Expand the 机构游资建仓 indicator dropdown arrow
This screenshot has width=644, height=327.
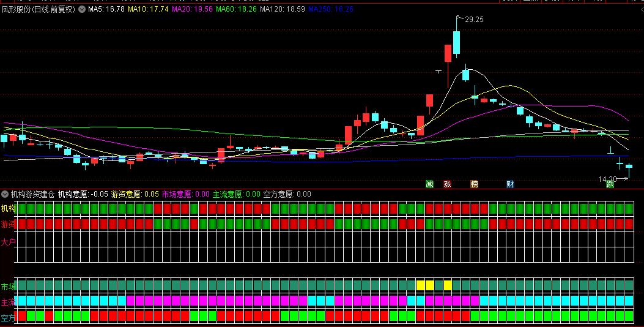coord(5,194)
